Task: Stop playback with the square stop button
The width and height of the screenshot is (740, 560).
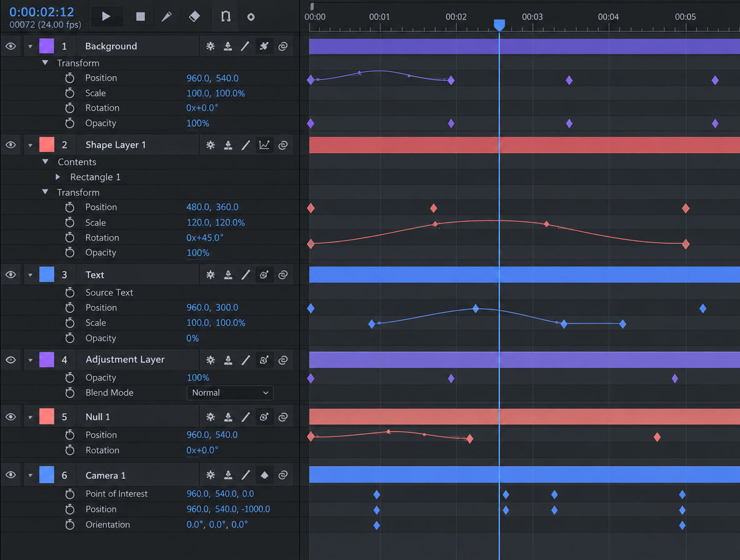Action: point(140,16)
